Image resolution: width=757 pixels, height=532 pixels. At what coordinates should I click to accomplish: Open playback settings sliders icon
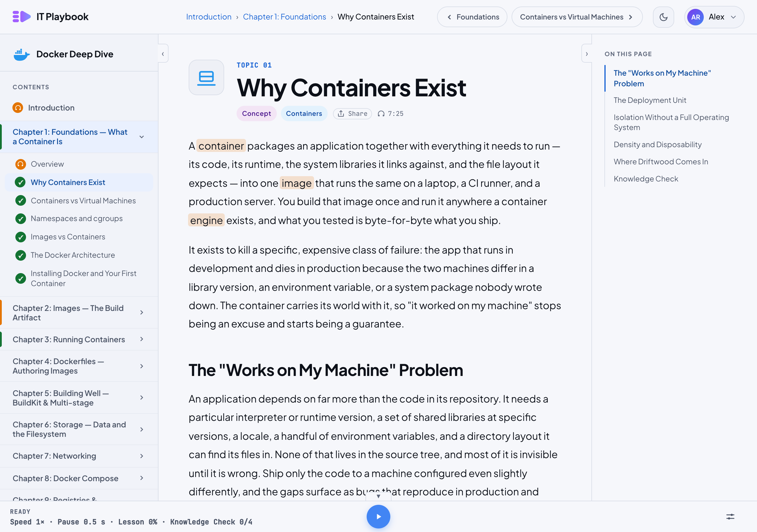730,517
